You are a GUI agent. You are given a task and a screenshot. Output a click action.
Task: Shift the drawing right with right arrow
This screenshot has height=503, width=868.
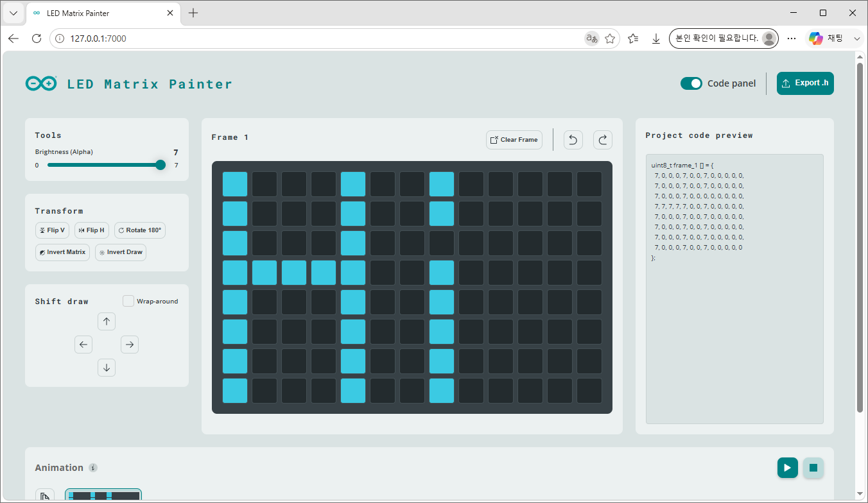(130, 345)
